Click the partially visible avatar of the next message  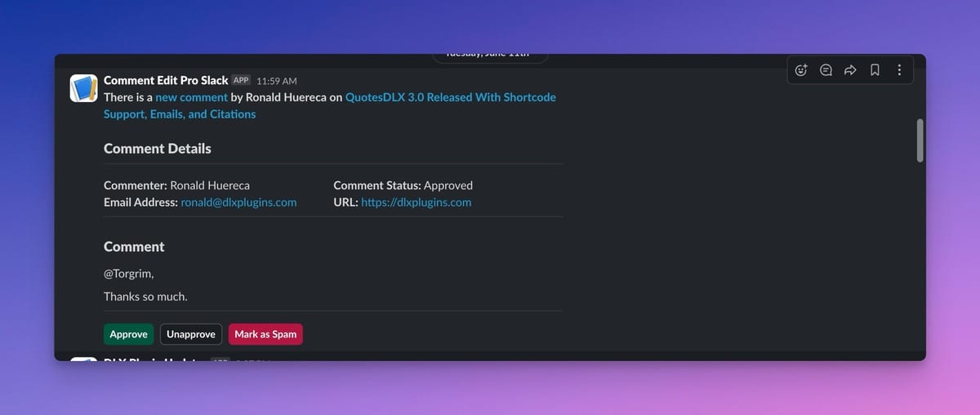pos(83,359)
